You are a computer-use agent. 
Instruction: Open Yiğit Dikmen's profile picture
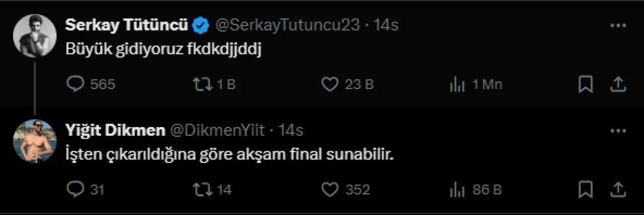tap(35, 141)
